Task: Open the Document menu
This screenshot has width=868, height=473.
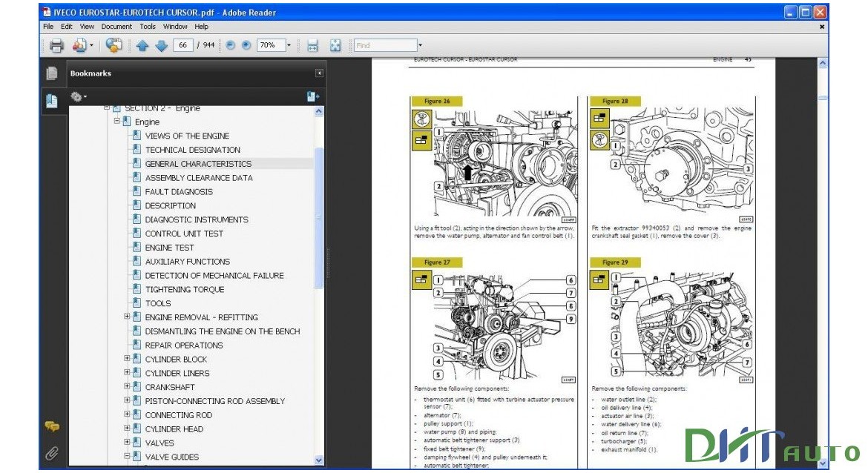Action: coord(117,26)
